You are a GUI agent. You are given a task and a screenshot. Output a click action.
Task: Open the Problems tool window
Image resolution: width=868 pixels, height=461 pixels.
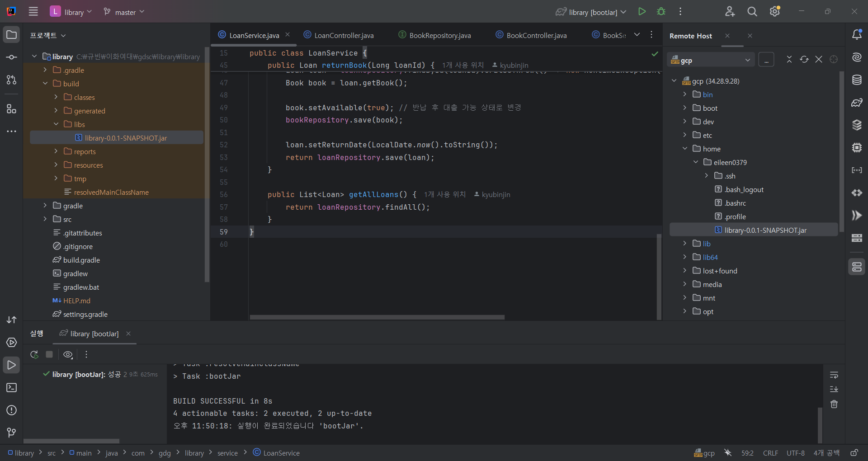(x=12, y=410)
